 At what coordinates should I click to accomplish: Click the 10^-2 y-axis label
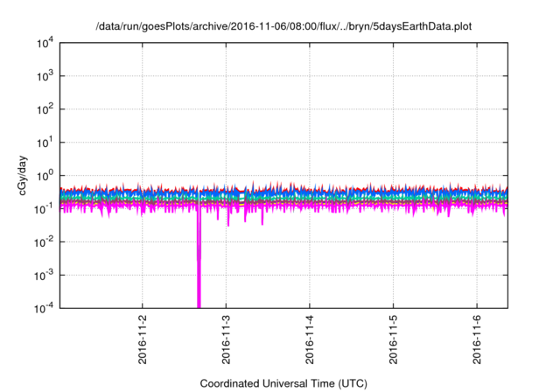pos(44,242)
